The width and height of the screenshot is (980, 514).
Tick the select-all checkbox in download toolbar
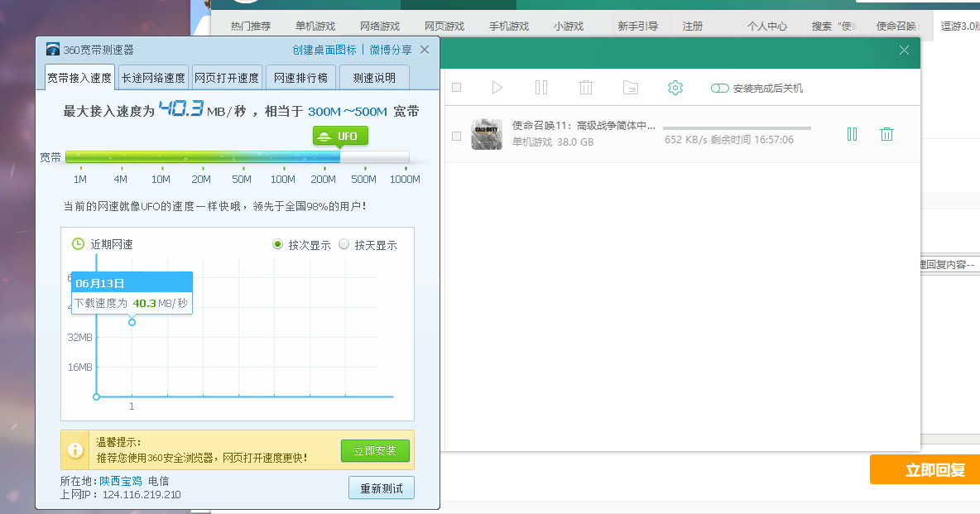click(457, 88)
